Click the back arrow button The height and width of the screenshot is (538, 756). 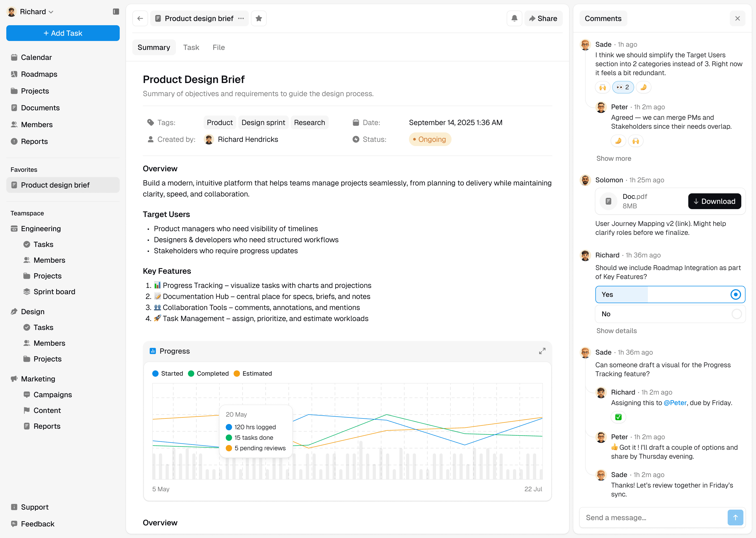click(140, 18)
